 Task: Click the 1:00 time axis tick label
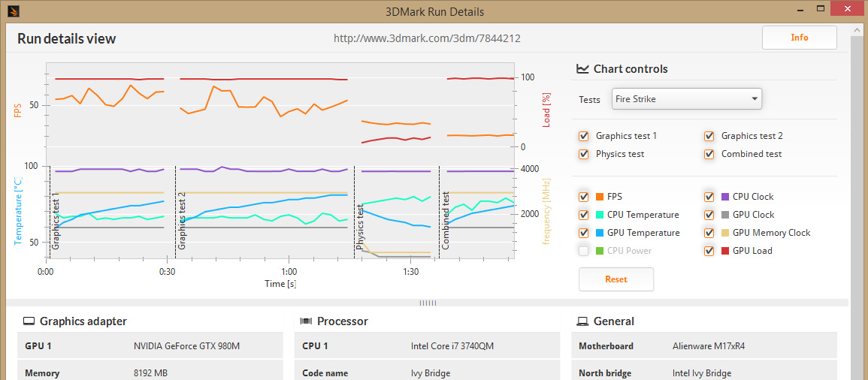pyautogui.click(x=289, y=272)
